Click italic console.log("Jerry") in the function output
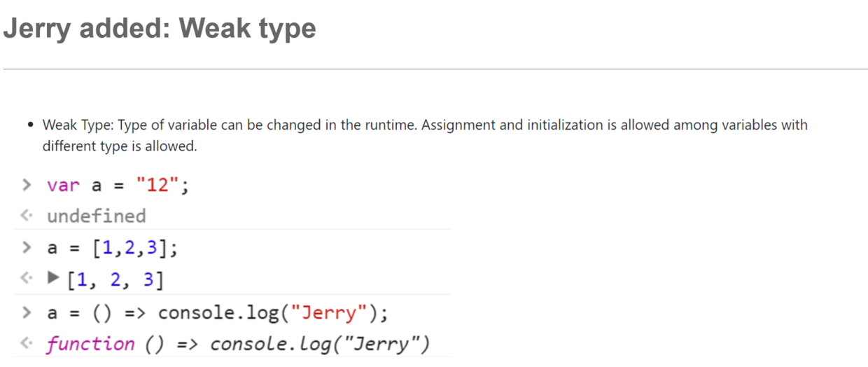The image size is (868, 367). tap(319, 344)
